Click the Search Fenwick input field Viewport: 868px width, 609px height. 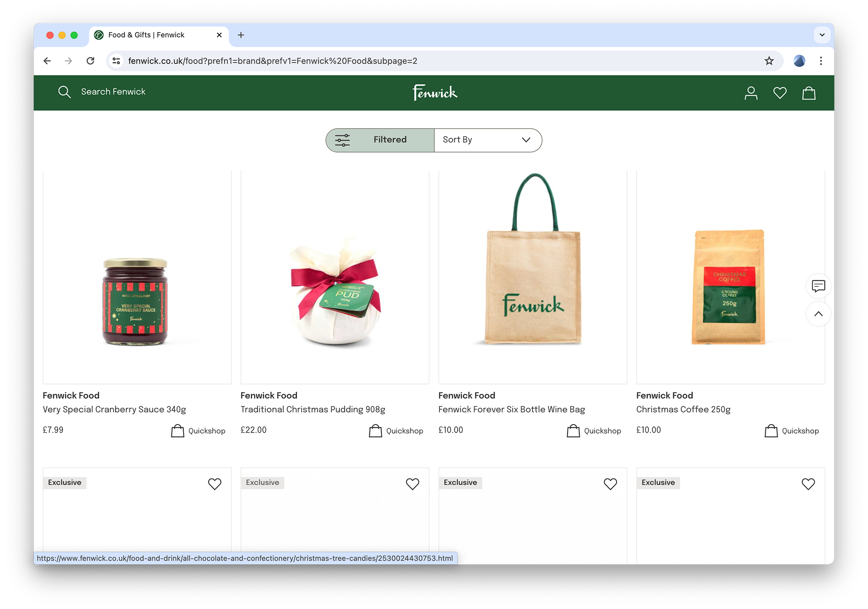113,92
